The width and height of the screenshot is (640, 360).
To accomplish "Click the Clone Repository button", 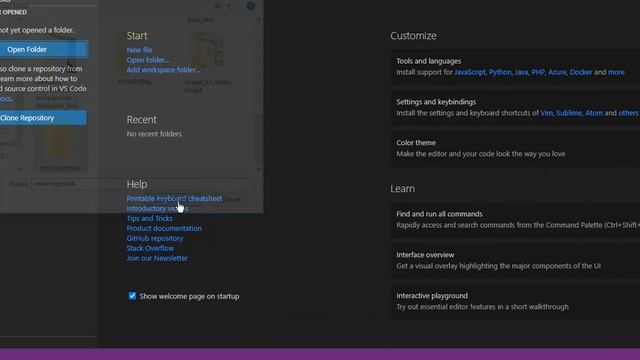I will [x=43, y=118].
